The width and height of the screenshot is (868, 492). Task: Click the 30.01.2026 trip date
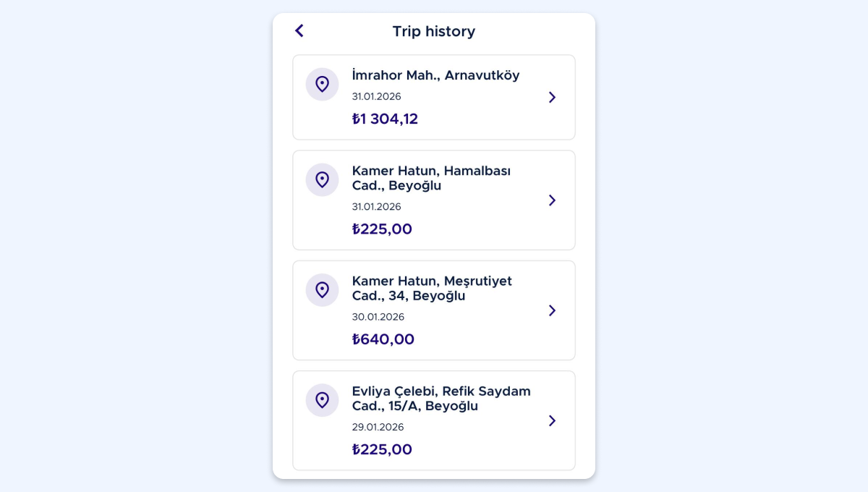pyautogui.click(x=378, y=317)
